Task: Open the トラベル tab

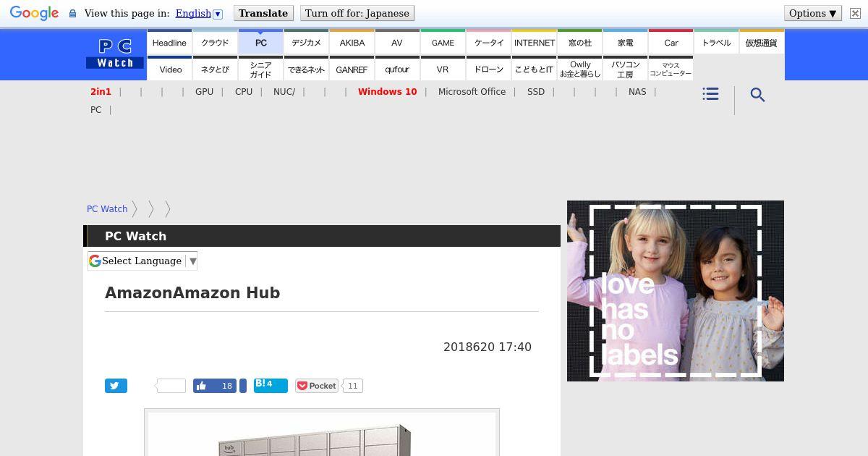Action: click(x=717, y=43)
